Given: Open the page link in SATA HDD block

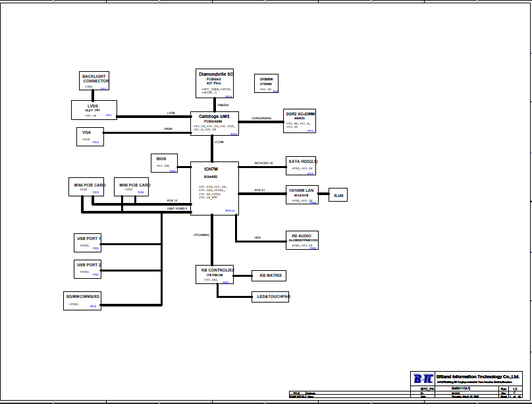Looking at the screenshot, I should [x=311, y=173].
